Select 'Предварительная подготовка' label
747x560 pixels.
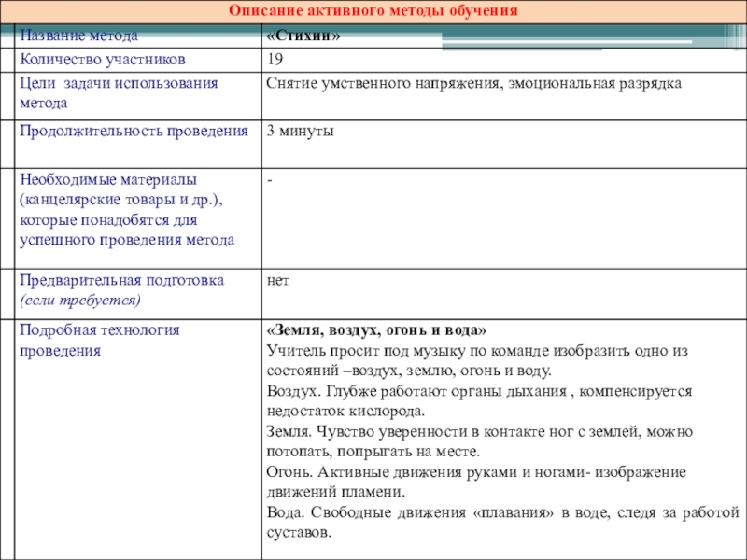point(121,280)
